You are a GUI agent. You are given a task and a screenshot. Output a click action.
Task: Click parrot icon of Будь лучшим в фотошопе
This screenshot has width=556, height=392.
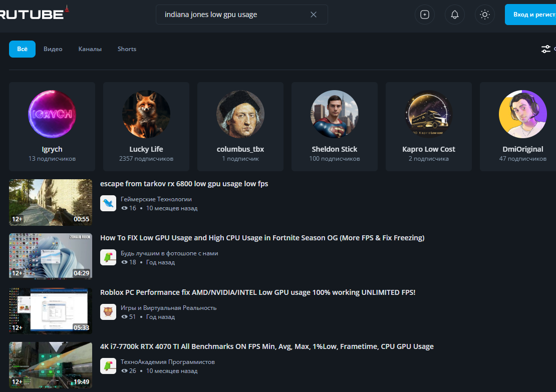coord(108,257)
